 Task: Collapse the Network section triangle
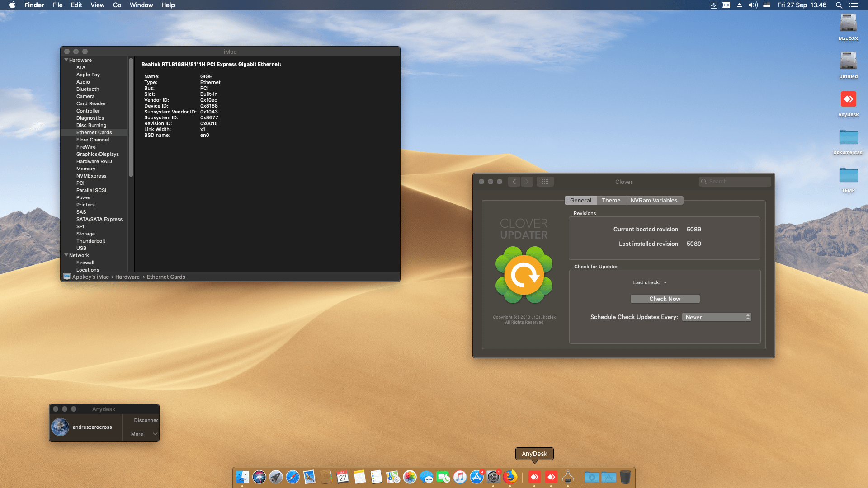tap(66, 255)
